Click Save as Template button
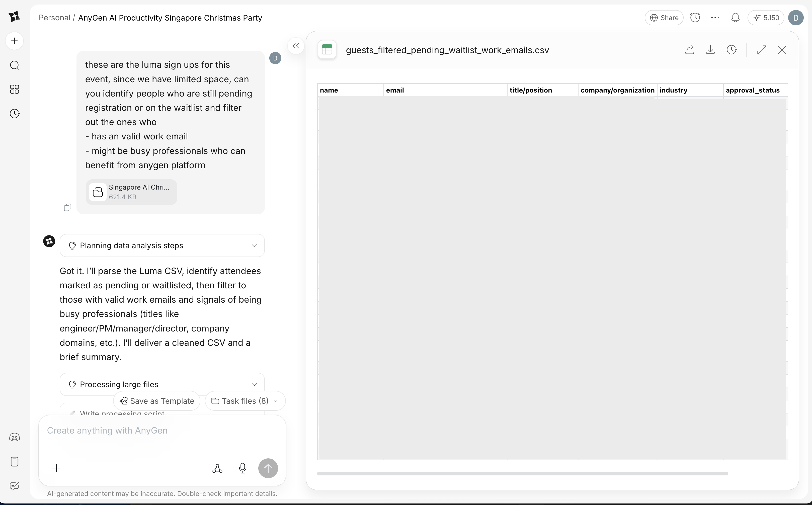 pyautogui.click(x=157, y=401)
